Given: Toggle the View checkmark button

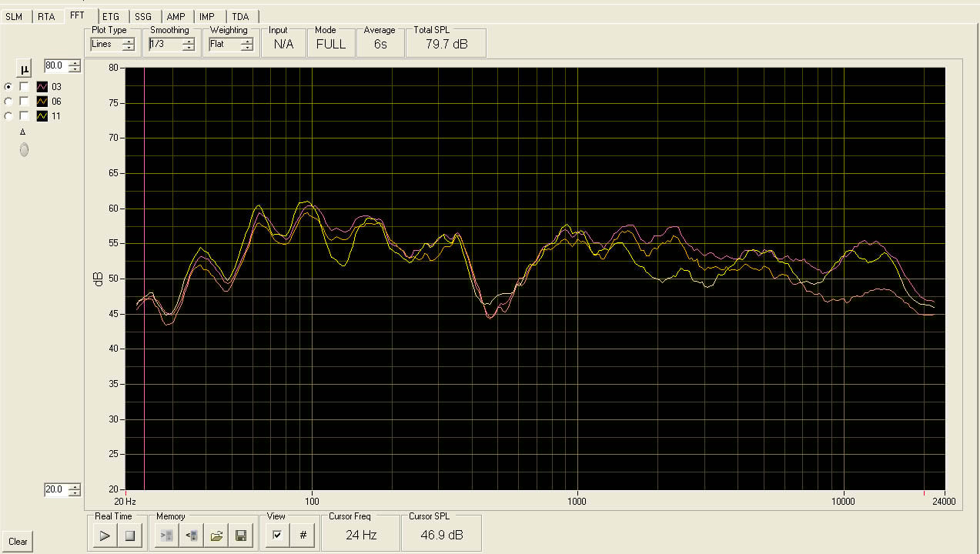Looking at the screenshot, I should coord(277,535).
